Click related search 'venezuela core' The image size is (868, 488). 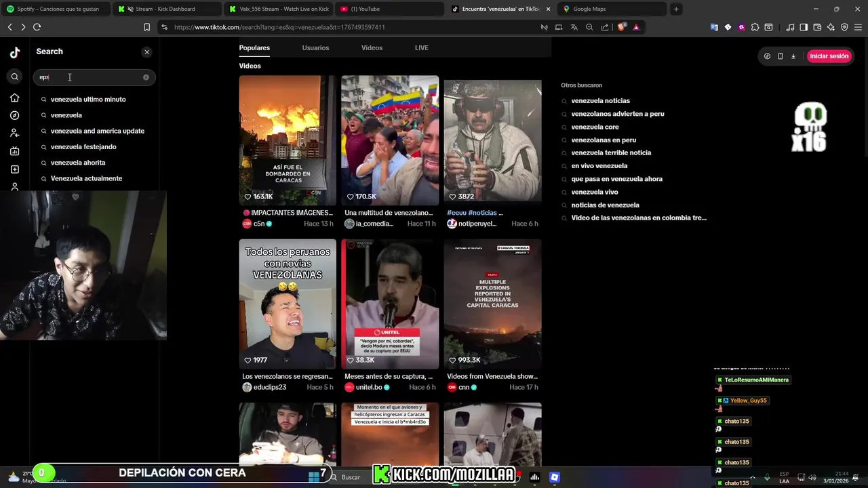point(595,127)
